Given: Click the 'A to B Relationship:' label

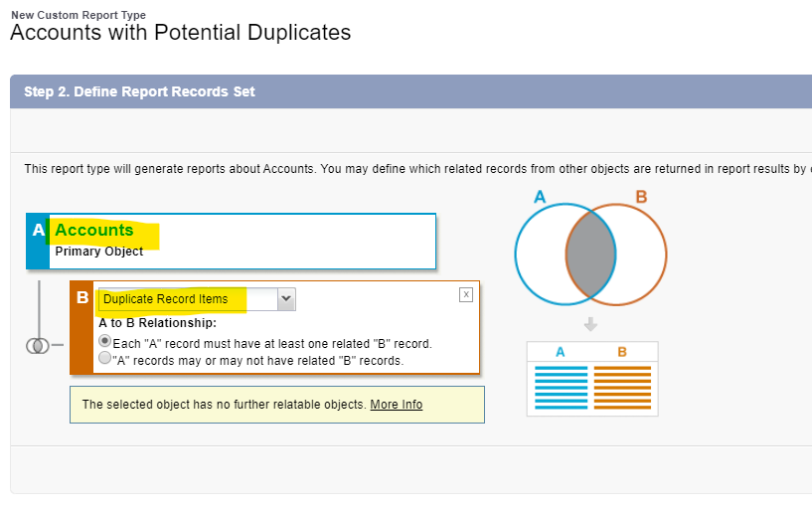Looking at the screenshot, I should coord(157,323).
